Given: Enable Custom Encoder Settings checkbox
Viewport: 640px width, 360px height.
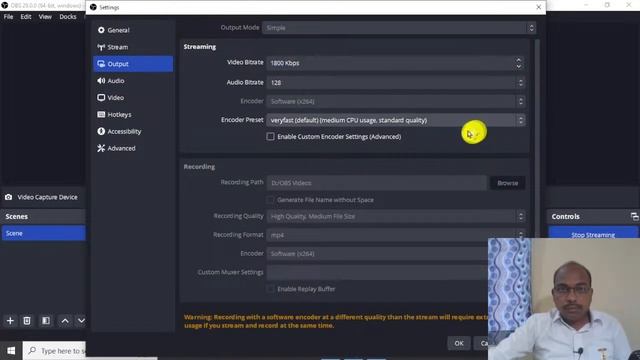Looking at the screenshot, I should tap(270, 137).
